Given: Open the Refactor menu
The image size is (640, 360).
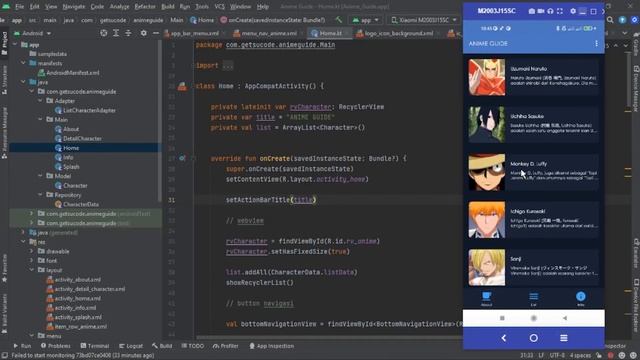Looking at the screenshot, I should coord(145,7).
